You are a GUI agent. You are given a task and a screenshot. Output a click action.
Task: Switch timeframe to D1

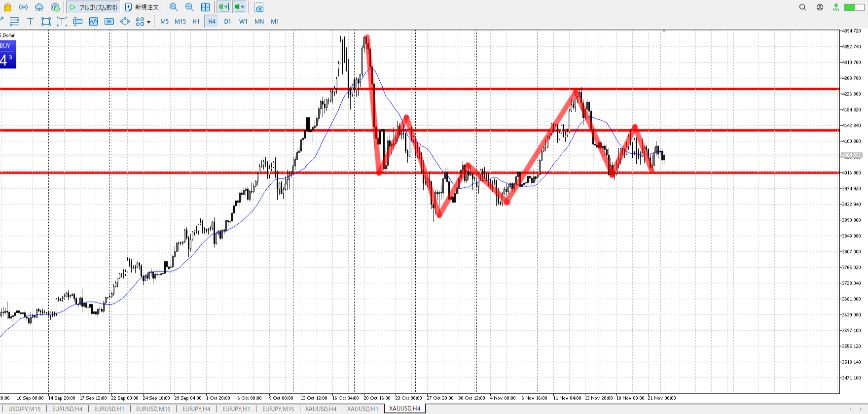[227, 21]
